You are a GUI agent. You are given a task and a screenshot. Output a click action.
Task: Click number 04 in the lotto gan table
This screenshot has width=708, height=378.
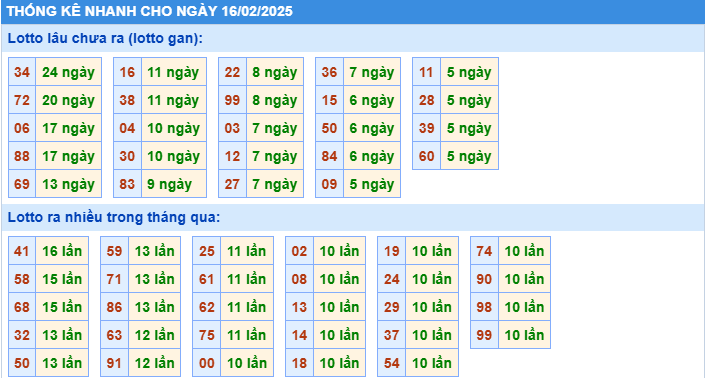click(x=127, y=128)
